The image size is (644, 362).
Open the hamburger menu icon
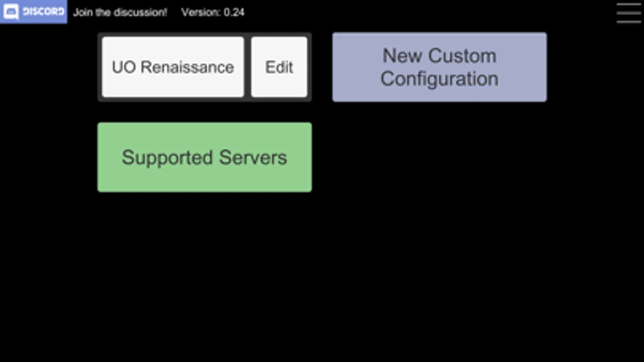(629, 13)
